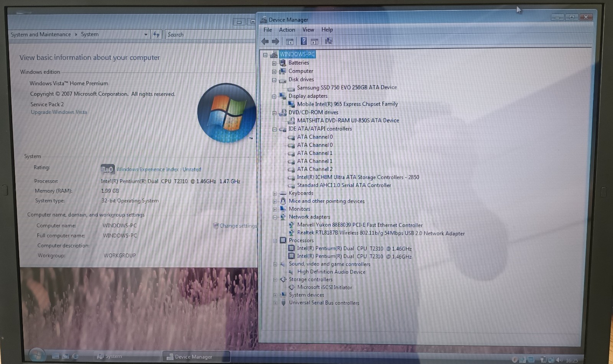The height and width of the screenshot is (364, 613).
Task: Expand the Mice and other pointing devices category
Action: coord(275,201)
